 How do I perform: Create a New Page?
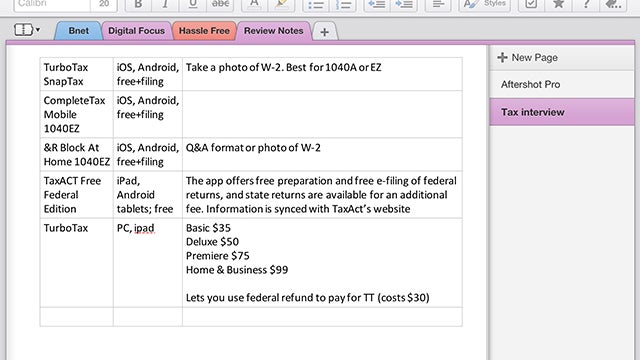click(562, 58)
